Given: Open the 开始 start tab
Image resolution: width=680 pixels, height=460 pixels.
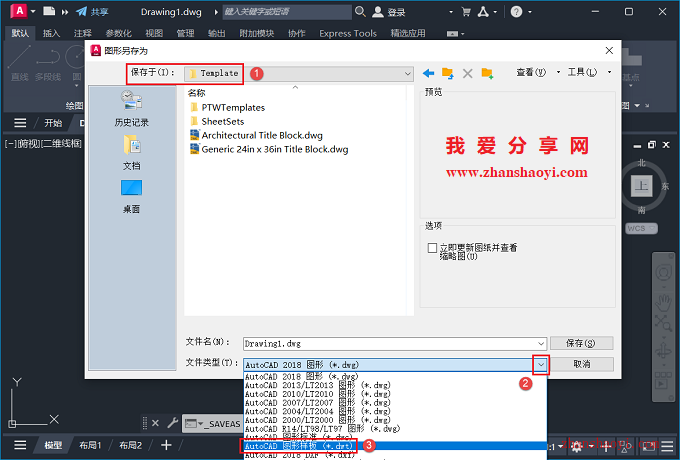Looking at the screenshot, I should [x=53, y=123].
